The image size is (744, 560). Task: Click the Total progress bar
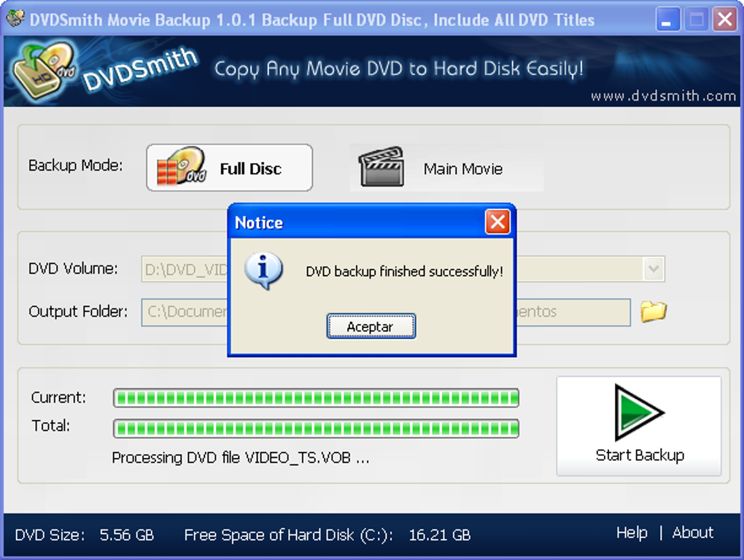pos(316,429)
